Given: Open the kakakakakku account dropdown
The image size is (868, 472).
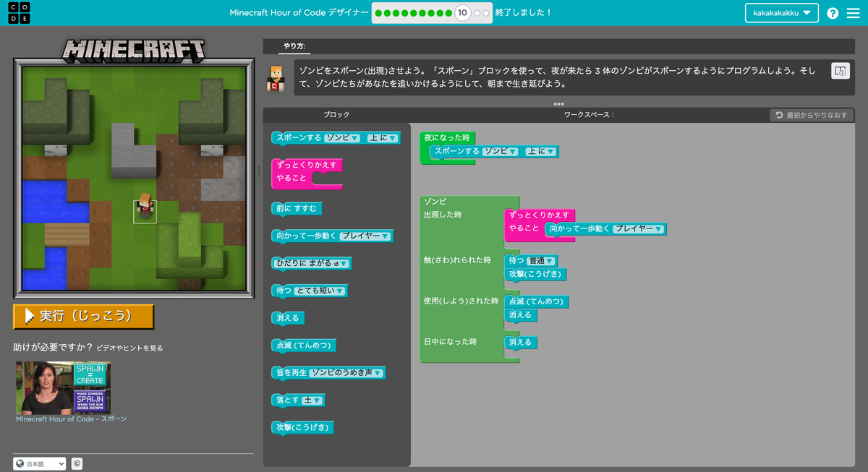Looking at the screenshot, I should tap(782, 13).
